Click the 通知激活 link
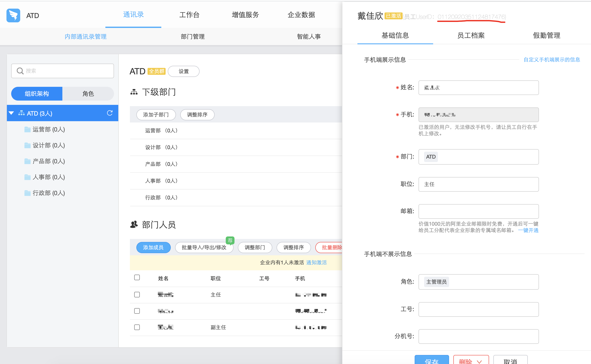This screenshot has height=364, width=591. [316, 262]
